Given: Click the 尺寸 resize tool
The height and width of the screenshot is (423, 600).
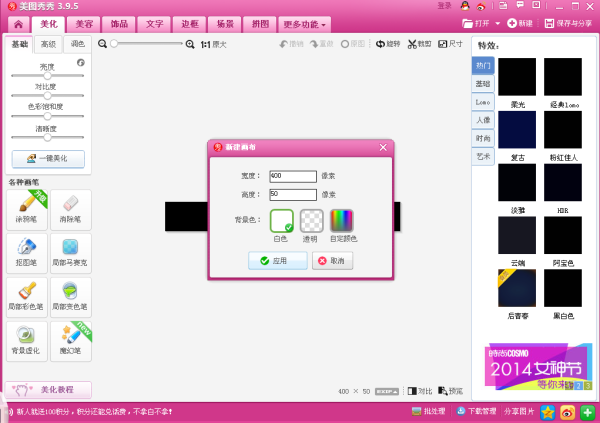Looking at the screenshot, I should click(450, 44).
